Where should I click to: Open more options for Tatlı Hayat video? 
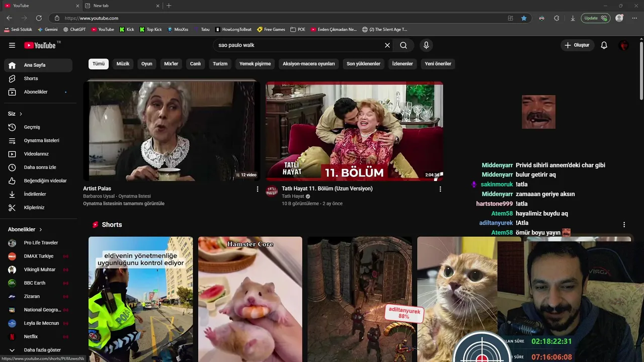tap(440, 189)
